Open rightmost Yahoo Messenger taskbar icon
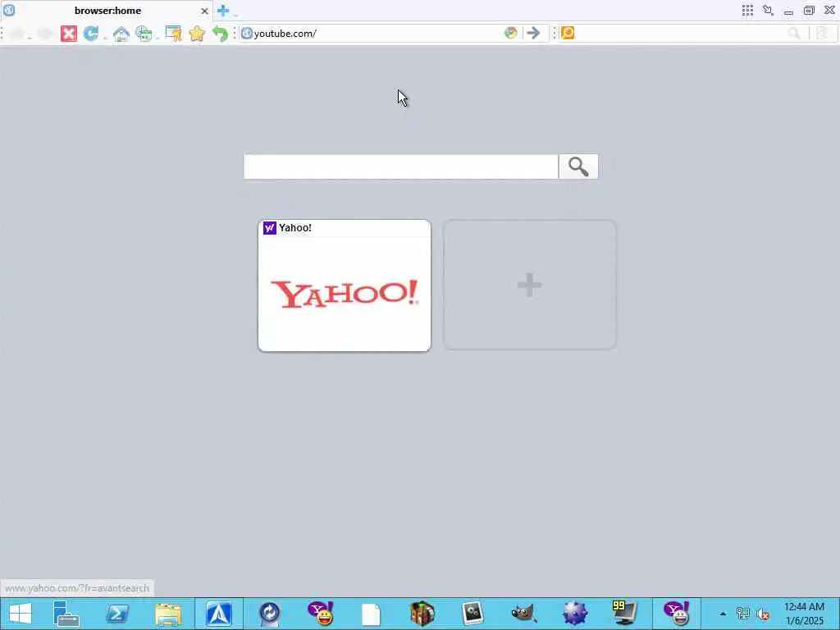The width and height of the screenshot is (840, 630). point(677,614)
